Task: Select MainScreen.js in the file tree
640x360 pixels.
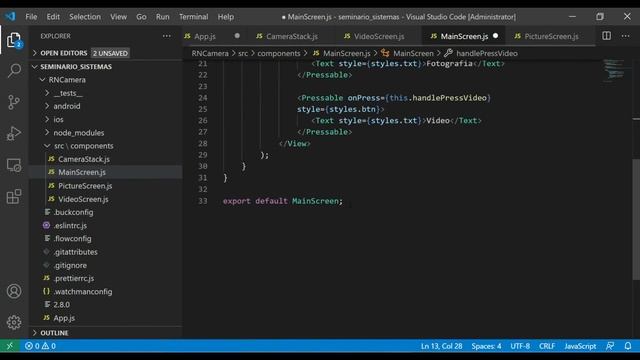Action: (82, 172)
